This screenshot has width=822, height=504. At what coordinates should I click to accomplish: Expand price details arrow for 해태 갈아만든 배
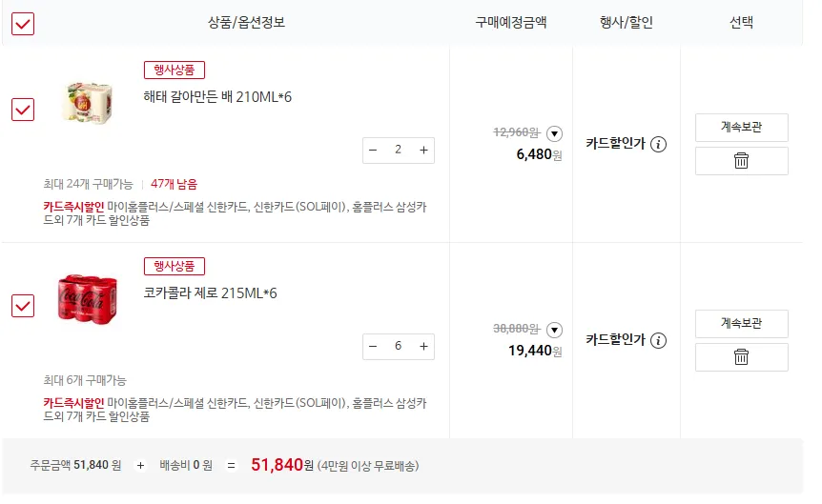pos(555,133)
